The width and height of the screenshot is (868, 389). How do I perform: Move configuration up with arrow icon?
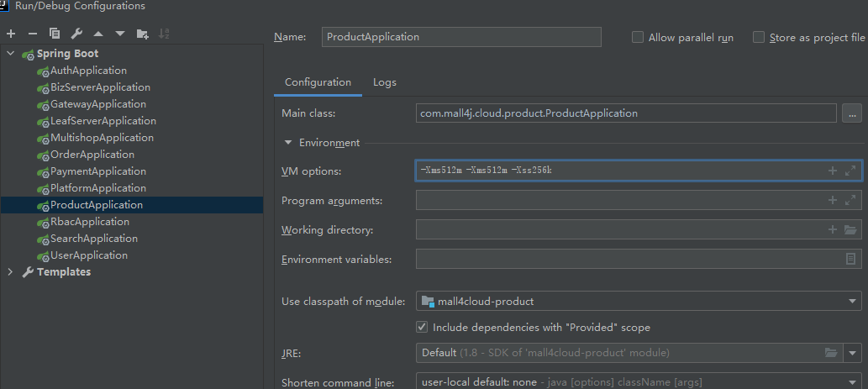(x=98, y=34)
